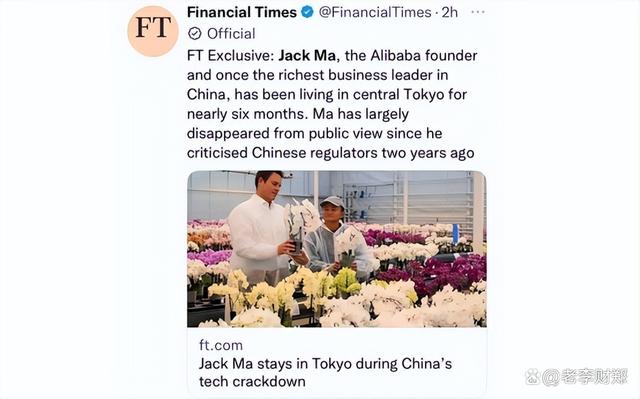Open the 2h tweet timestamp
The image size is (640, 399).
pyautogui.click(x=449, y=12)
